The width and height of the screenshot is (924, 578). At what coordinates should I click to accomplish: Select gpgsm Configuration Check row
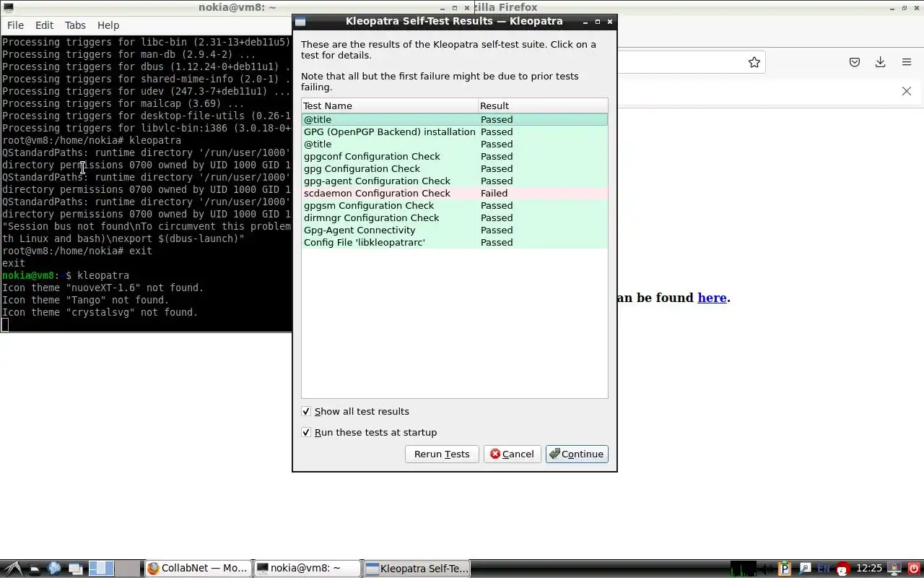pyautogui.click(x=455, y=205)
